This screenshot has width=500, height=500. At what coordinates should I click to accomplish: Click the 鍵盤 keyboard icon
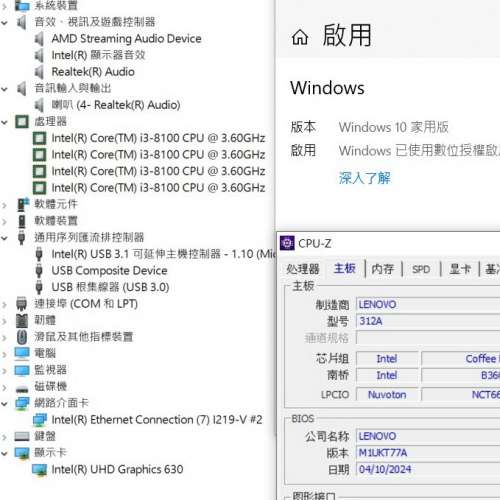pyautogui.click(x=22, y=436)
